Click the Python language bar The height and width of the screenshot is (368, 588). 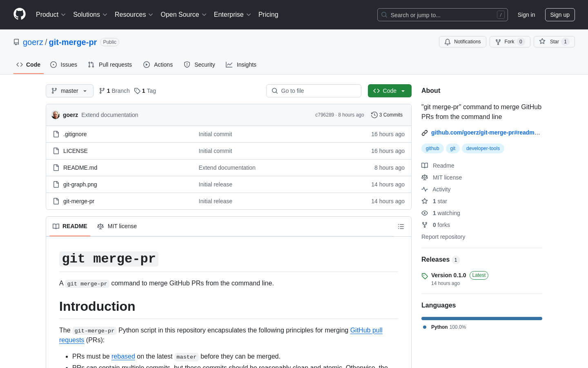coord(482,319)
